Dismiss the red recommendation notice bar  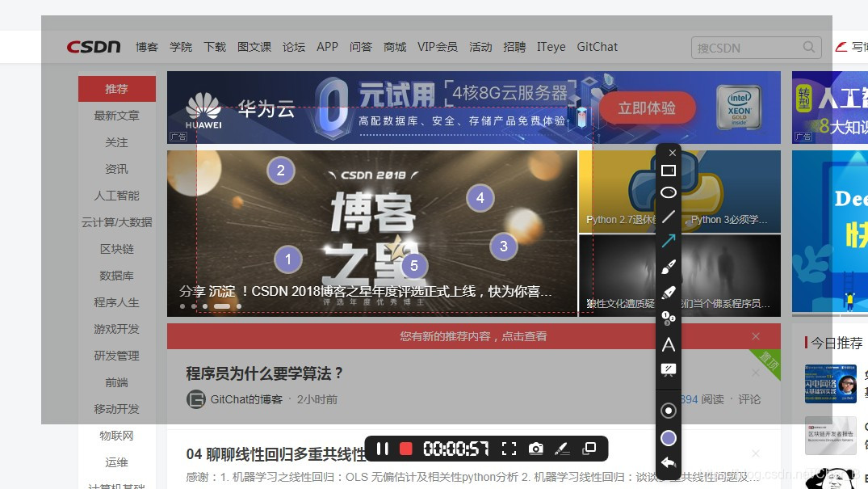click(756, 336)
